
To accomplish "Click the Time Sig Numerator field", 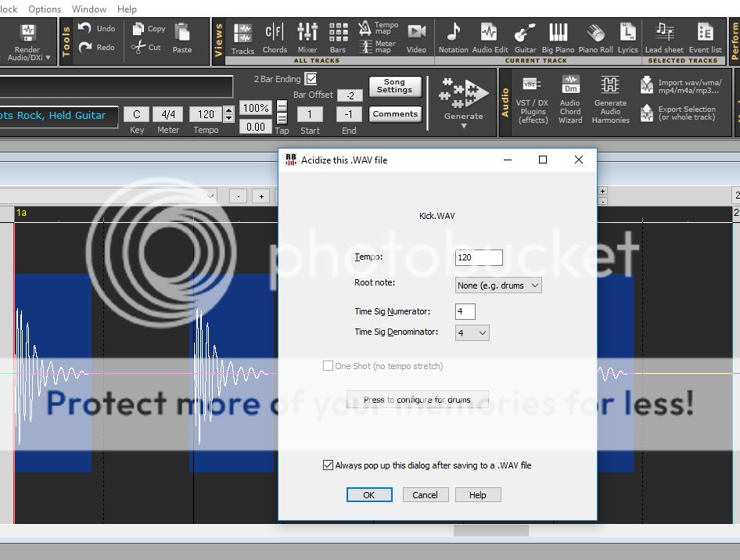I will tap(465, 311).
